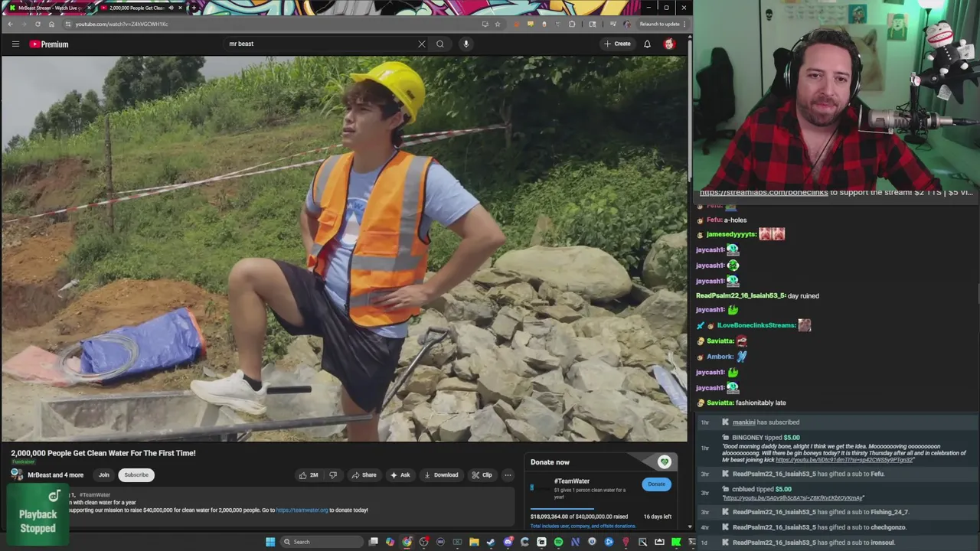The image size is (980, 551).
Task: Open the #TeamWater hashtag in description
Action: 95,495
